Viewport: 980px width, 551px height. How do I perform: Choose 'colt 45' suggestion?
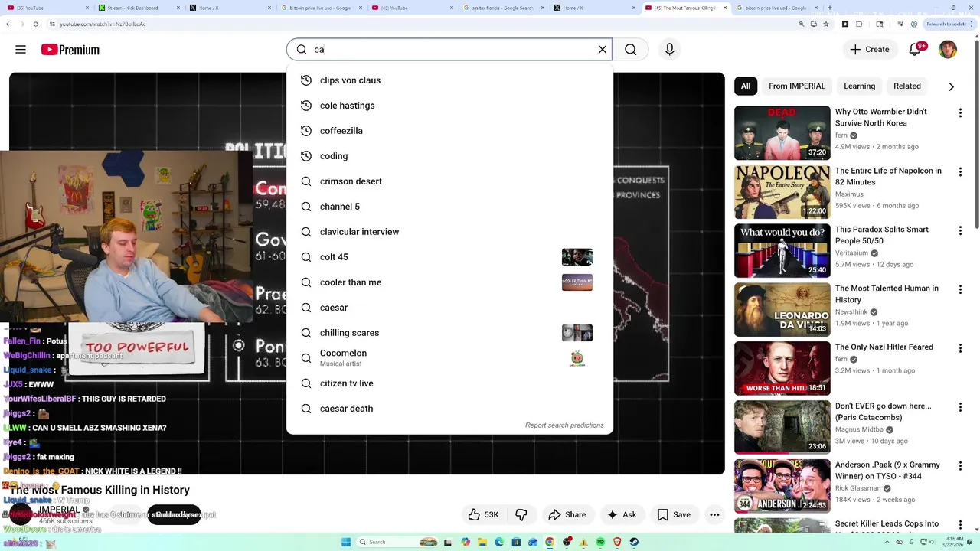[449, 257]
